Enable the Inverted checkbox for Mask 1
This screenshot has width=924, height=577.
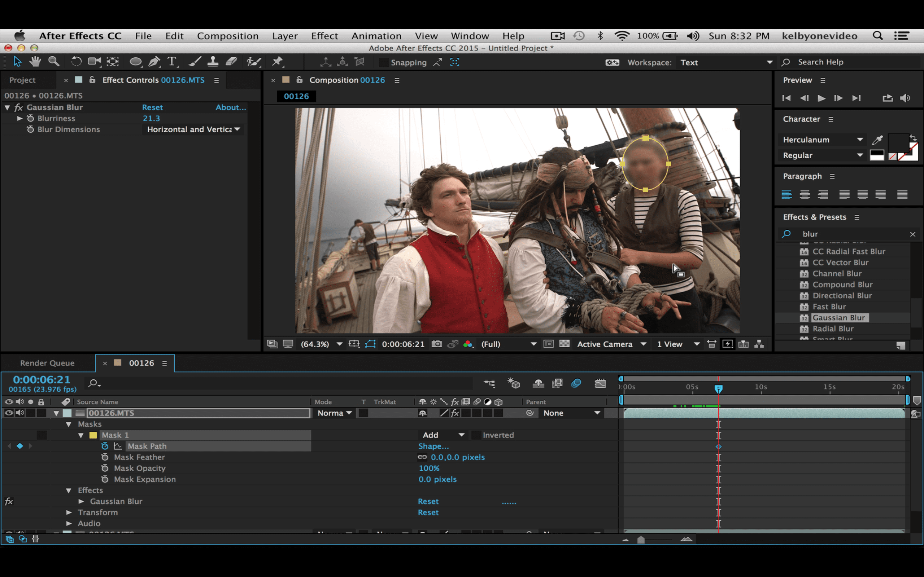(476, 435)
